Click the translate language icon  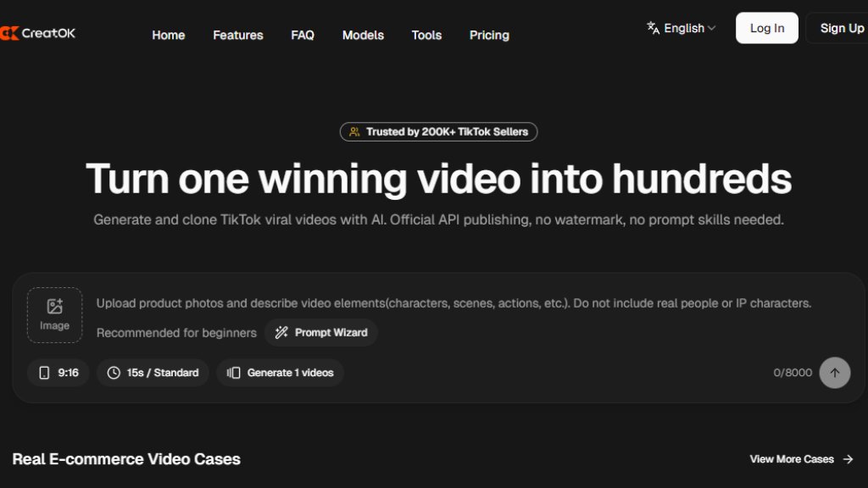pos(654,28)
